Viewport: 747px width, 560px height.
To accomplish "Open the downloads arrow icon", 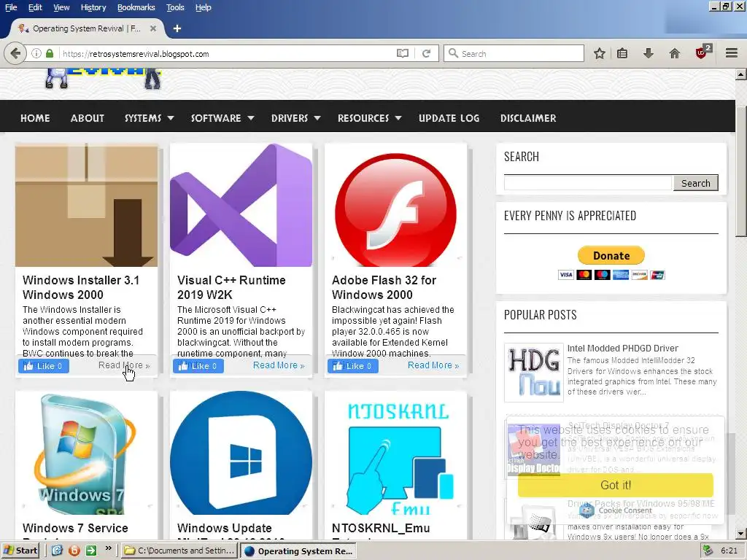I will pyautogui.click(x=648, y=53).
